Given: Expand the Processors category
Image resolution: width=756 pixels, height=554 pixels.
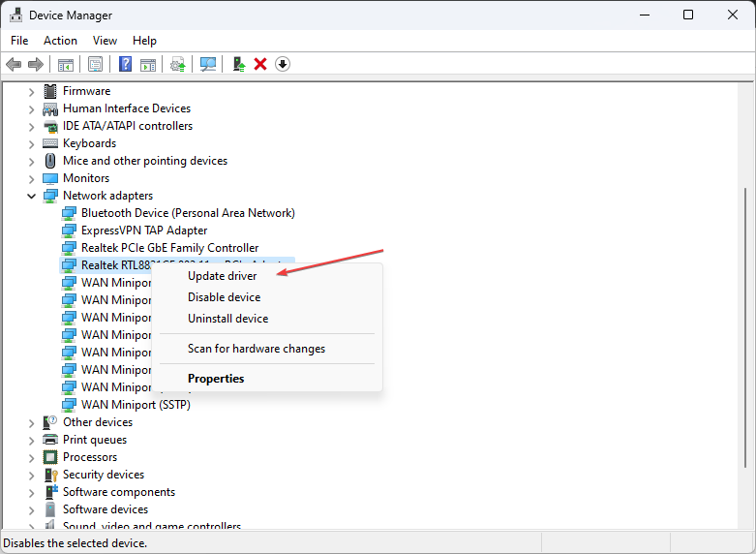Looking at the screenshot, I should point(31,457).
